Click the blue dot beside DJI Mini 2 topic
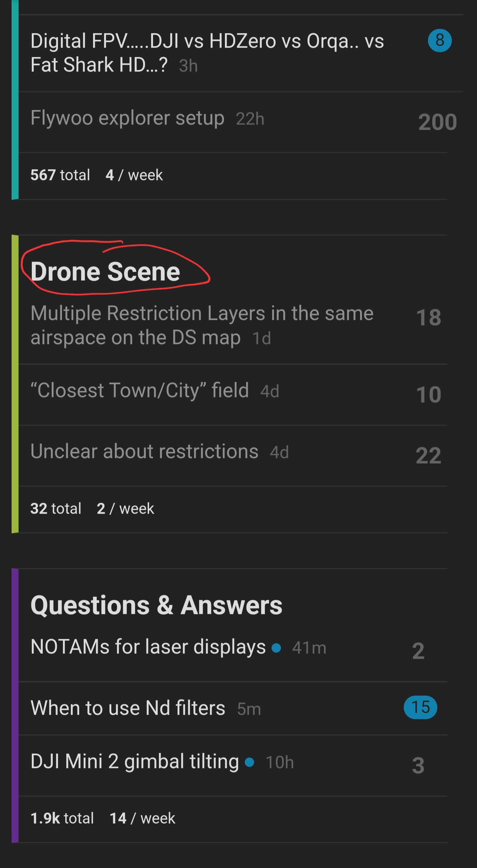This screenshot has height=868, width=477. pos(249,762)
